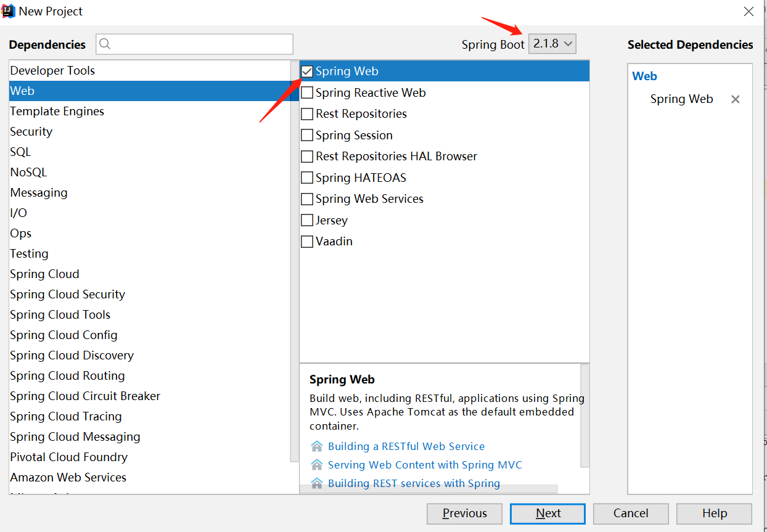Viewport: 767px width, 532px height.
Task: Open Spring Cloud Circuit Breaker category
Action: pyautogui.click(x=150, y=396)
